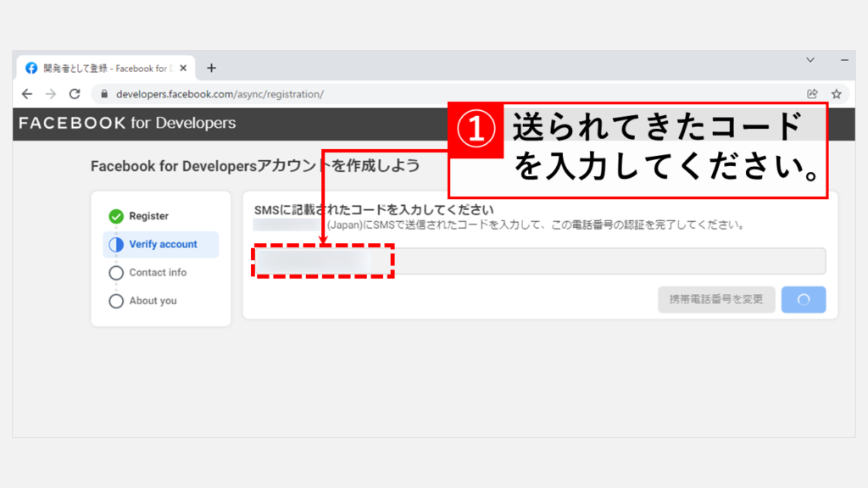Click the browser forward arrow
Screen dimensions: 868x488
(x=51, y=94)
